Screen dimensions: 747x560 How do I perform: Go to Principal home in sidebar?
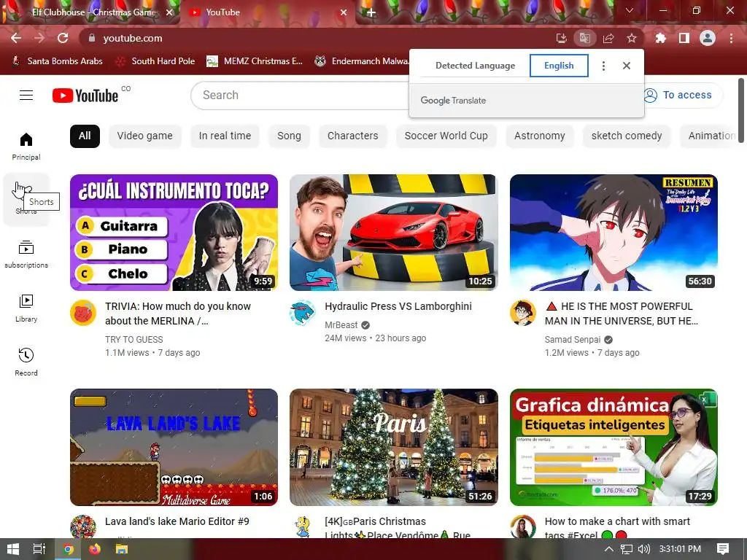pyautogui.click(x=26, y=146)
